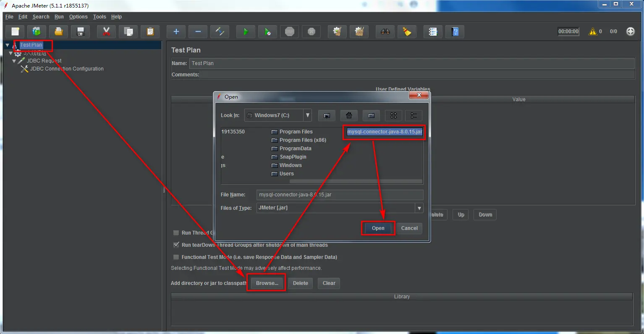Click the File Name input field

(x=340, y=195)
